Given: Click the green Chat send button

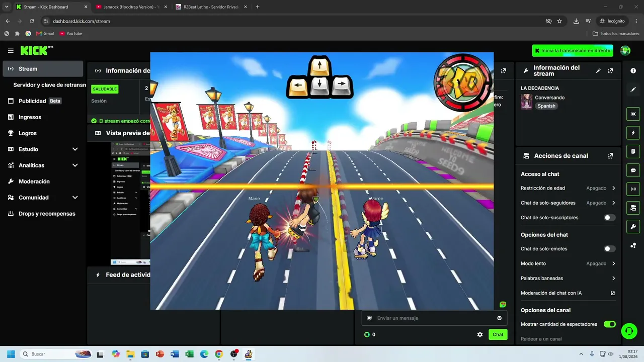Looking at the screenshot, I should (498, 334).
